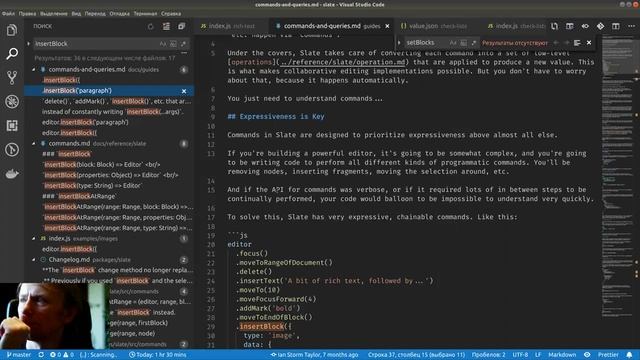Close the commands-and-queries.md tab
640x360 pixels.
click(387, 26)
